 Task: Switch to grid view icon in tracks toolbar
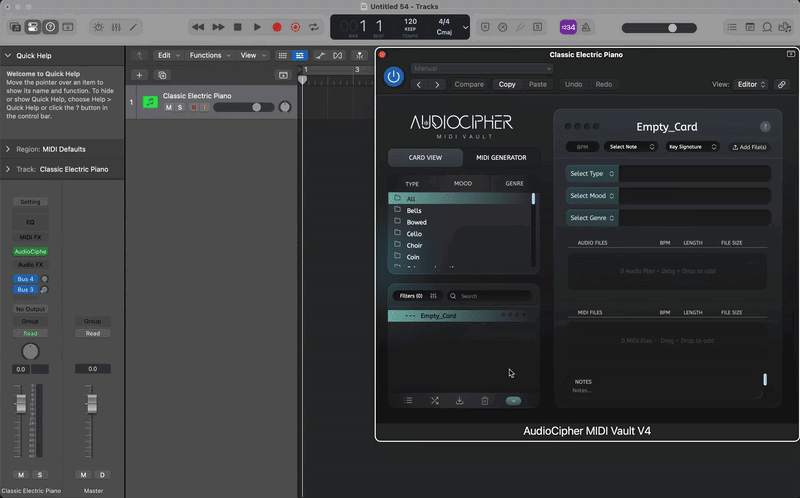pos(283,55)
